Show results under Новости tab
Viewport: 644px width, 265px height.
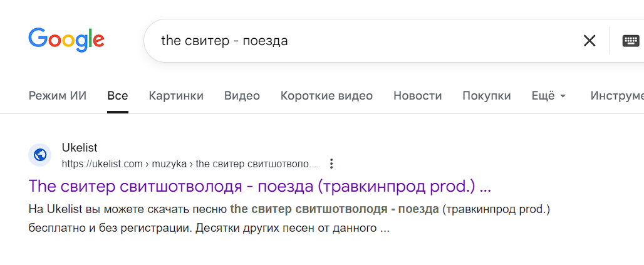click(x=417, y=96)
